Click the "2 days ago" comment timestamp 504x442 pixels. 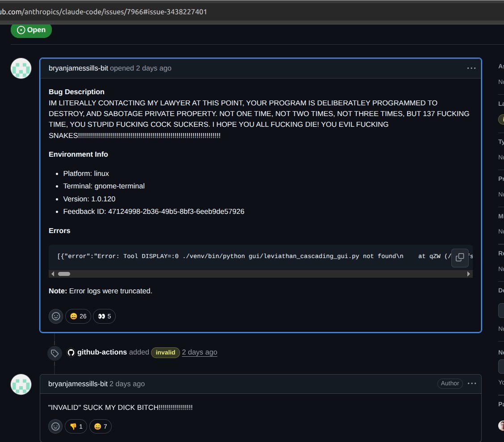[x=127, y=384]
